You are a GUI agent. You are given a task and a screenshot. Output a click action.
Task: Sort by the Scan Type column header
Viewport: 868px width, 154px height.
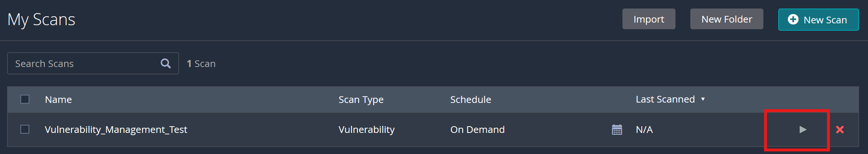coord(361,100)
